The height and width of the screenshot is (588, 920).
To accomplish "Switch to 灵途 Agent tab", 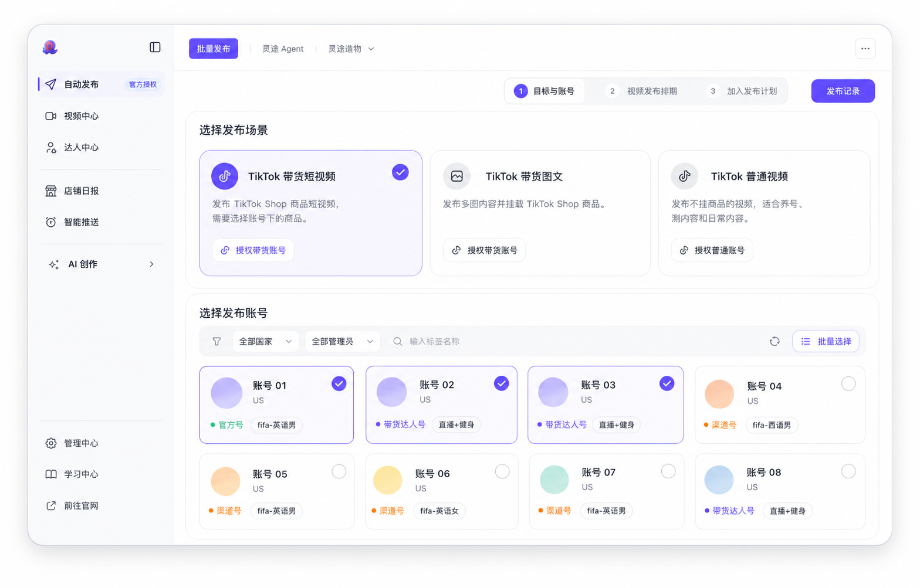I will coord(283,49).
